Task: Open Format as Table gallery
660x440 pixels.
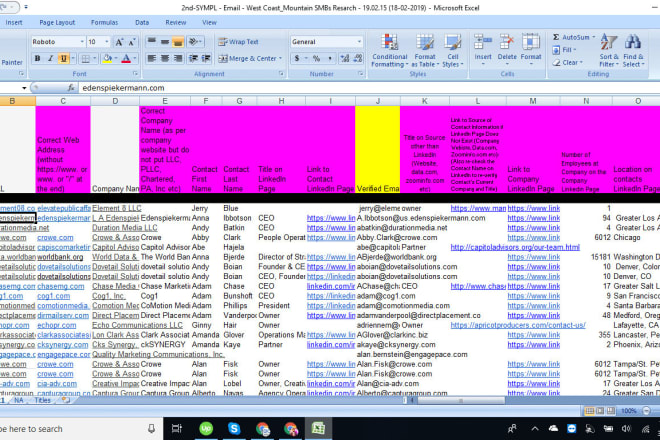Action: [x=425, y=51]
